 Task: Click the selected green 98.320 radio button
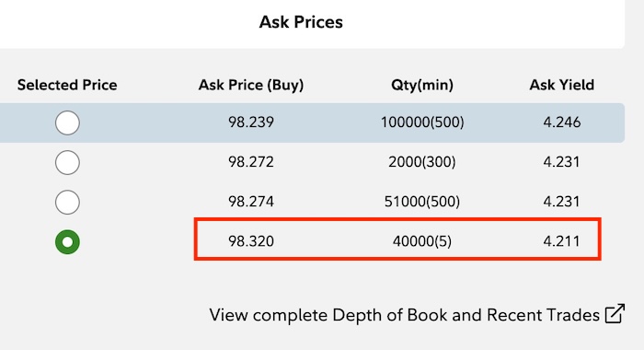click(67, 242)
